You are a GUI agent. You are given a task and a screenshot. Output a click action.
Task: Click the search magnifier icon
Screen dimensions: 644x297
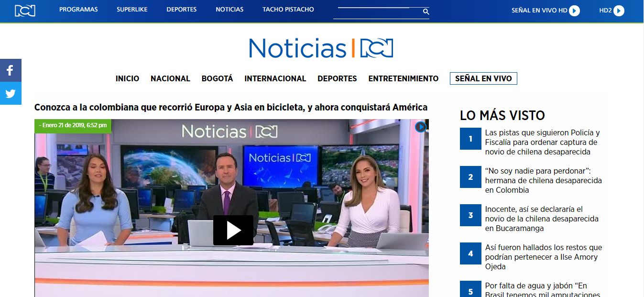(426, 12)
